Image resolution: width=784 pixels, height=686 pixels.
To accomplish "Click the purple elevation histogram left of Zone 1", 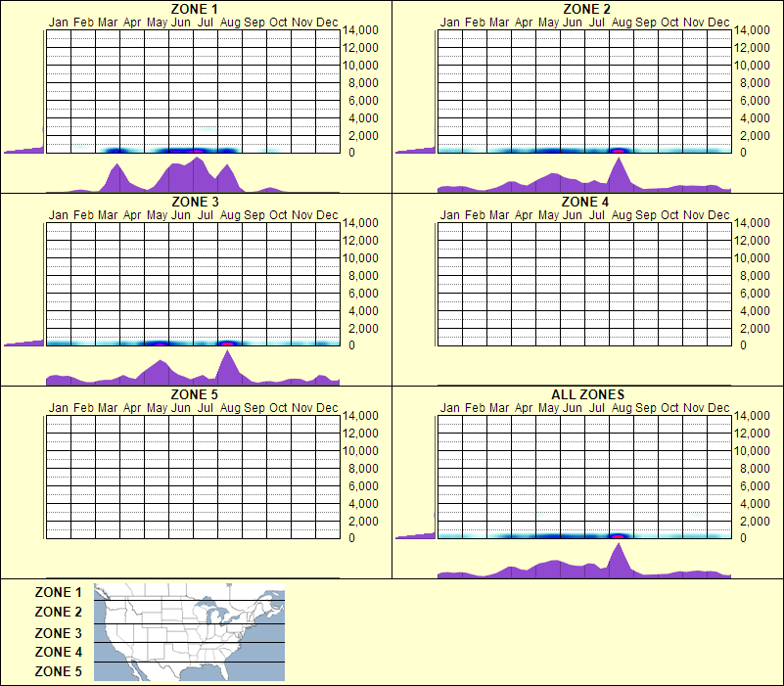I will tap(24, 150).
